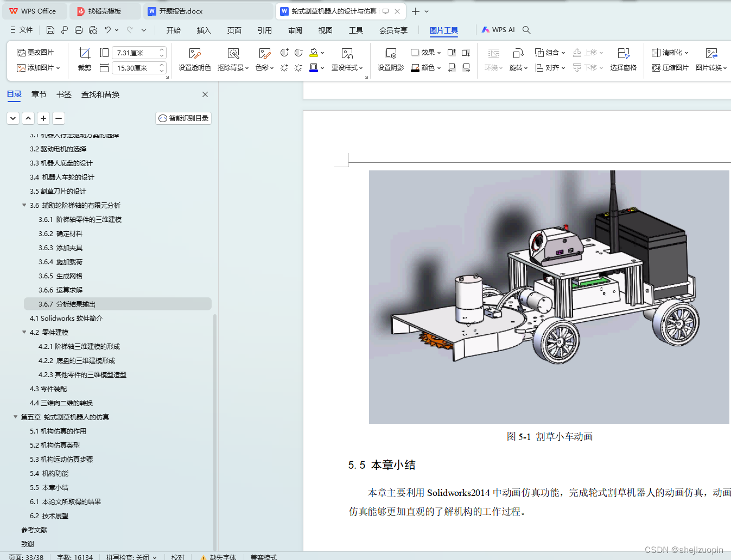Click the Redo arrow icon

click(130, 30)
